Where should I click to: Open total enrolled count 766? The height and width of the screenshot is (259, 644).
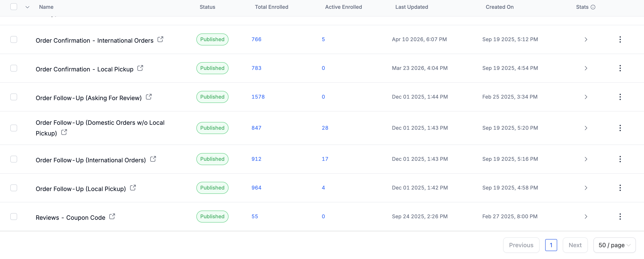tap(256, 39)
